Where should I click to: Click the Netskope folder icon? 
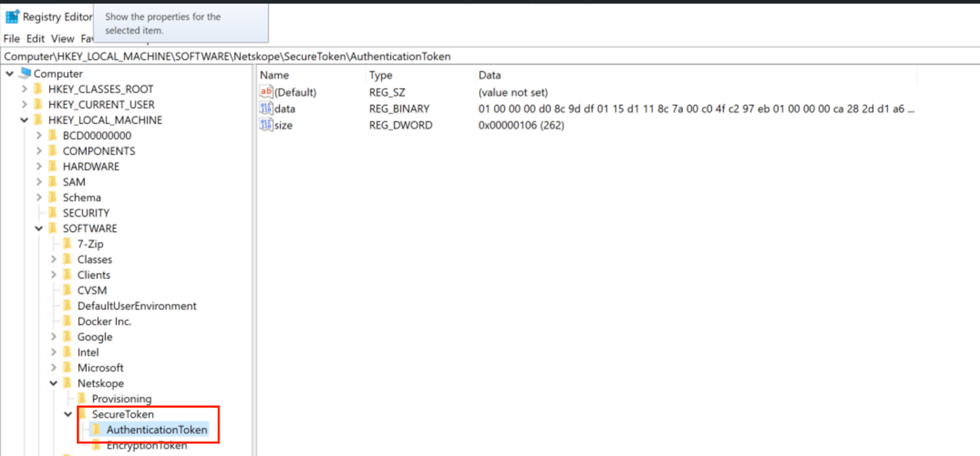point(68,383)
